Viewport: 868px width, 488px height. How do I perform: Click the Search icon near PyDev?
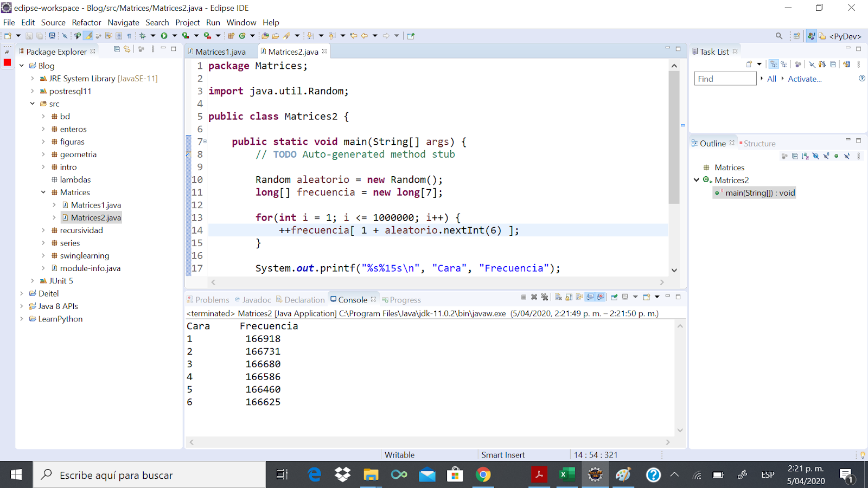point(778,35)
